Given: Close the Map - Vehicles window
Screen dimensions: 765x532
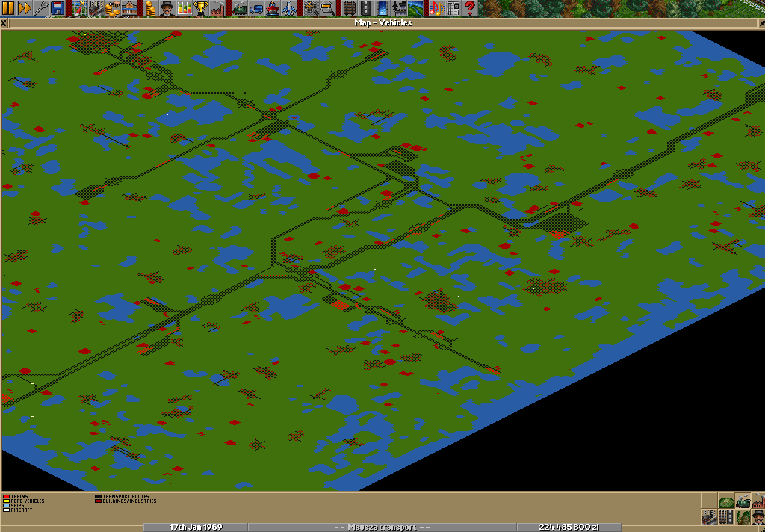Looking at the screenshot, I should pos(4,23).
